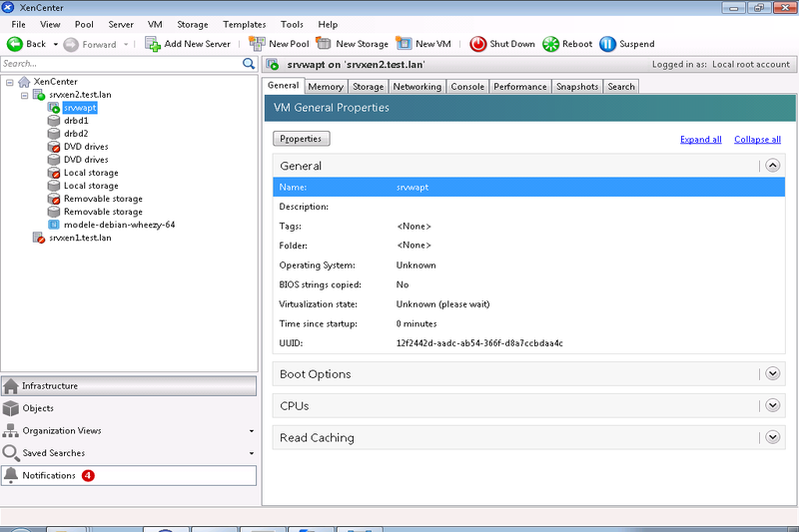The width and height of the screenshot is (799, 532).
Task: Expand the Read Caching section
Action: (772, 437)
